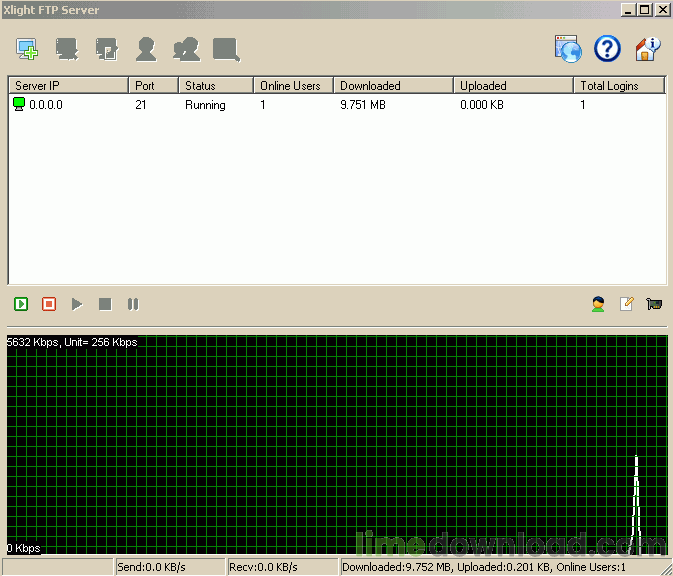Image resolution: width=673 pixels, height=576 pixels.
Task: Open the modify virtual server configuration icon
Action: (106, 49)
